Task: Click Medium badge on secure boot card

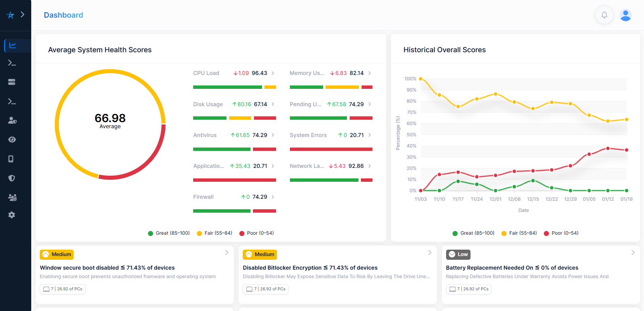Action: pos(57,254)
